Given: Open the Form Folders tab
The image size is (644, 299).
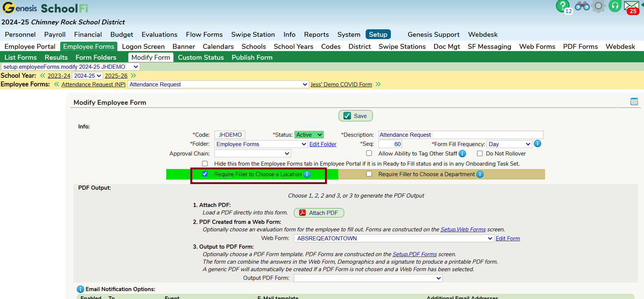Looking at the screenshot, I should (x=96, y=57).
